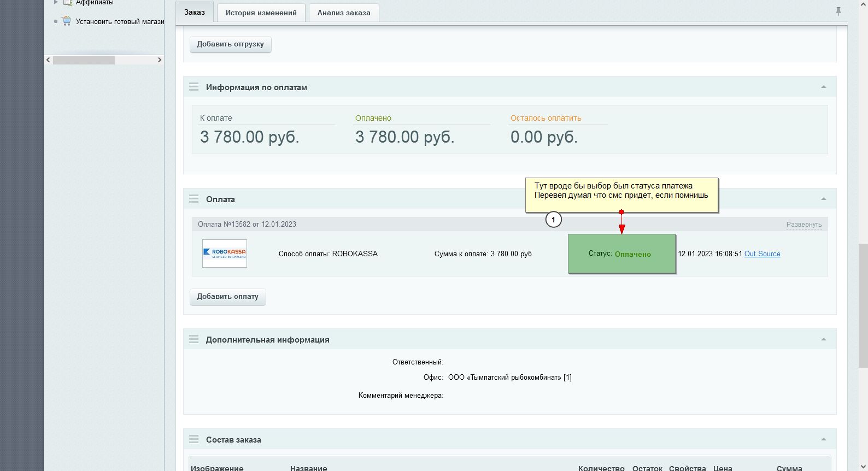This screenshot has width=868, height=471.
Task: Grab the Оплата section drag handle
Action: point(194,199)
